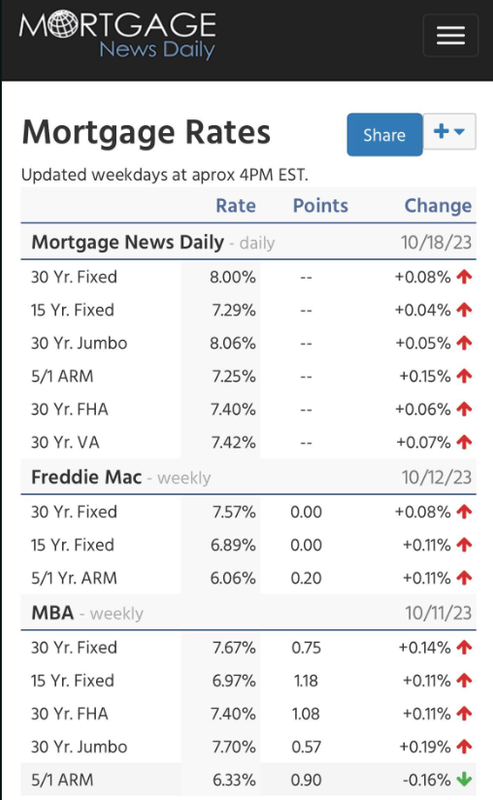The image size is (493, 800).
Task: Select the Points column header
Action: 320,206
